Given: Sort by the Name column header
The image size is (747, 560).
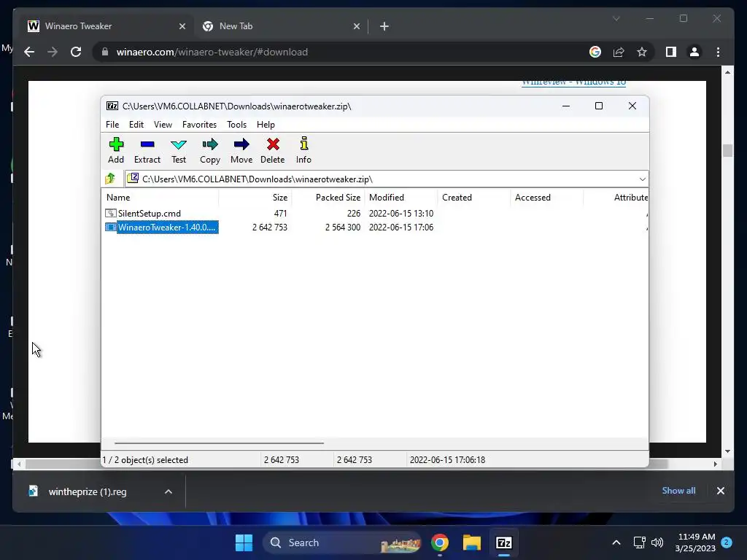Looking at the screenshot, I should (160, 197).
